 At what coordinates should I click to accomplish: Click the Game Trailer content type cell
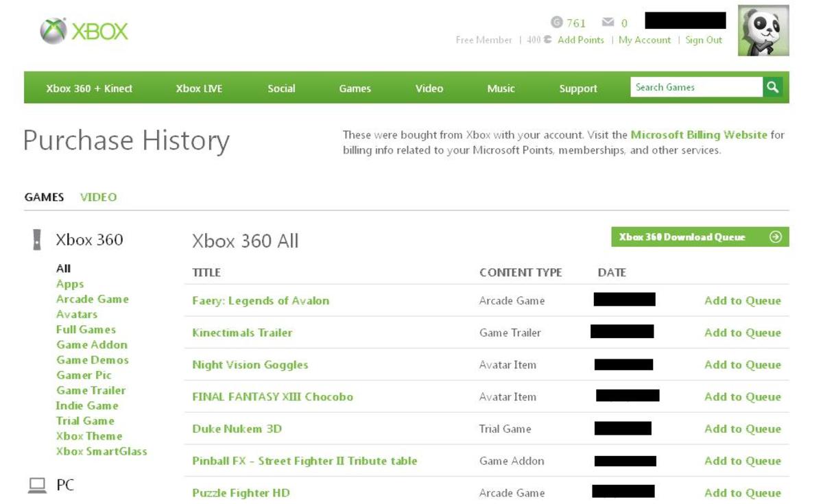(510, 333)
